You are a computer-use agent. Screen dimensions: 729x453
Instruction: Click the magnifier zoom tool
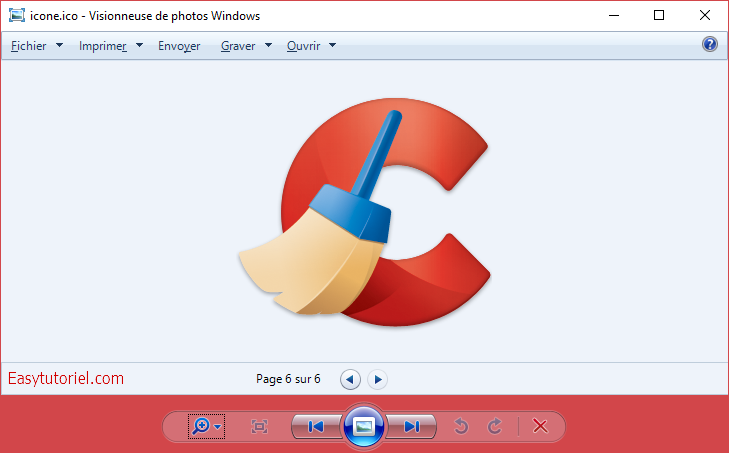tap(201, 426)
